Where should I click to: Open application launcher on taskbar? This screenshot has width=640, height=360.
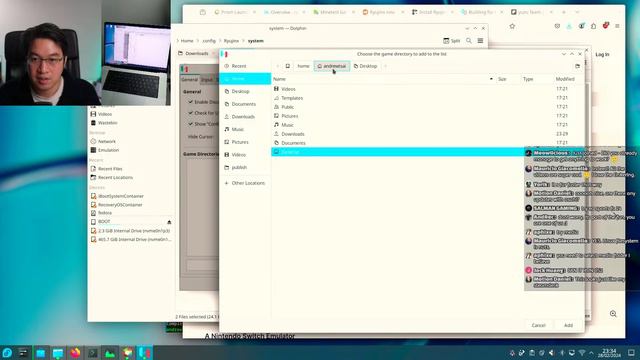(7, 353)
